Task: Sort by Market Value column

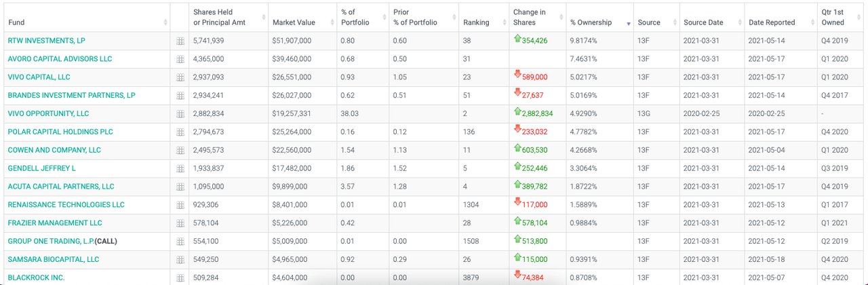Action: (x=302, y=18)
